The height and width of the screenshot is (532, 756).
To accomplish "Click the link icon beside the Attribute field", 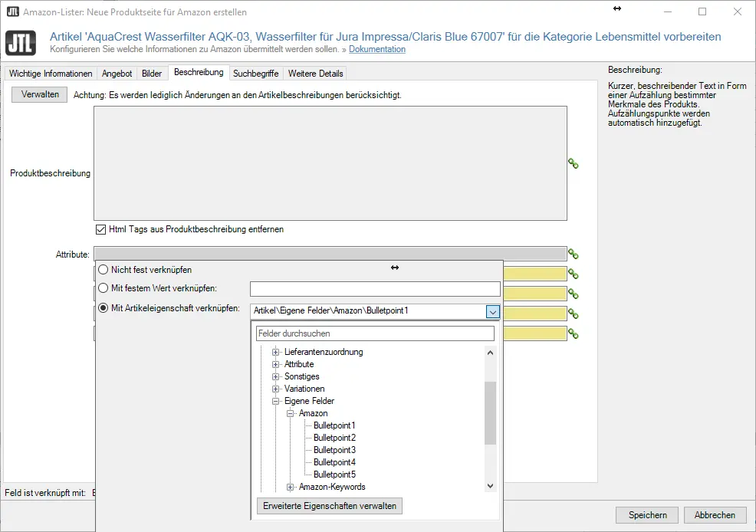I will [574, 254].
